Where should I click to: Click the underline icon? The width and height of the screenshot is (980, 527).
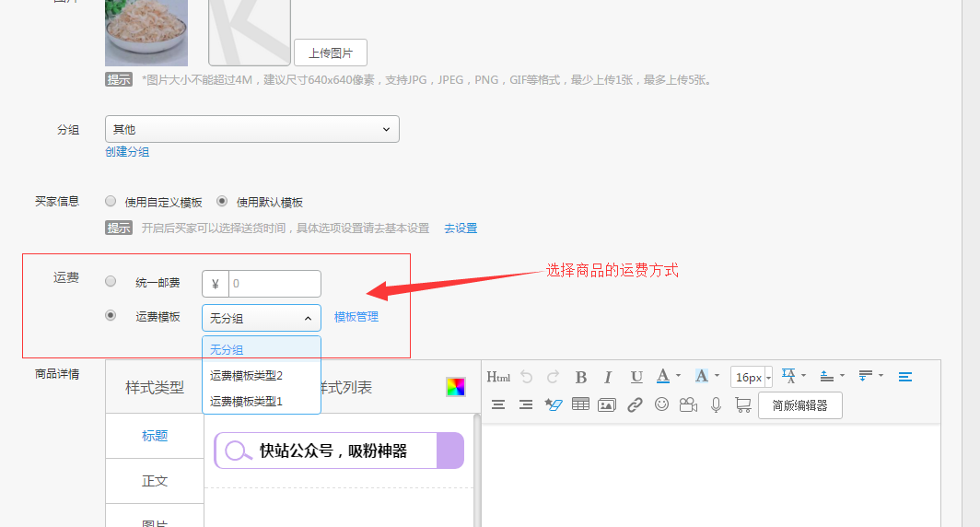click(x=636, y=377)
